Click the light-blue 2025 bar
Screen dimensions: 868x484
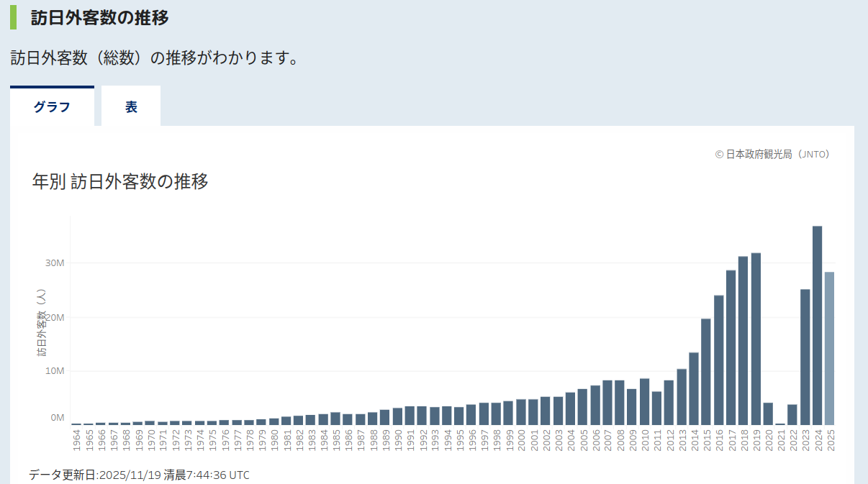830,348
